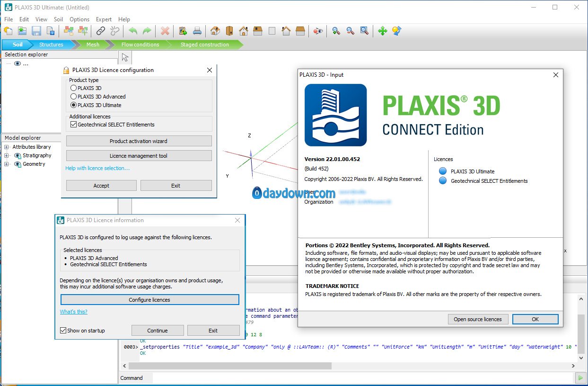Open Help with licence selection link
The width and height of the screenshot is (588, 386).
click(97, 168)
